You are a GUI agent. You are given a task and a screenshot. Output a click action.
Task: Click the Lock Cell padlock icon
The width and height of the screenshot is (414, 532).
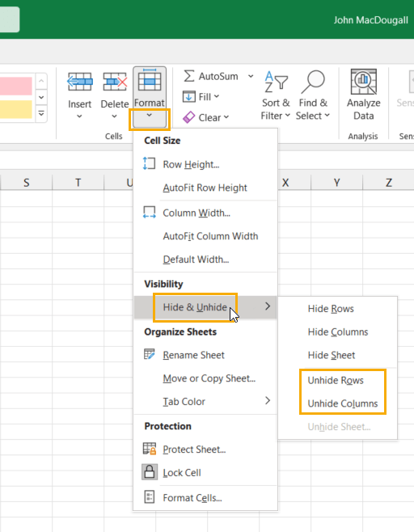point(150,472)
